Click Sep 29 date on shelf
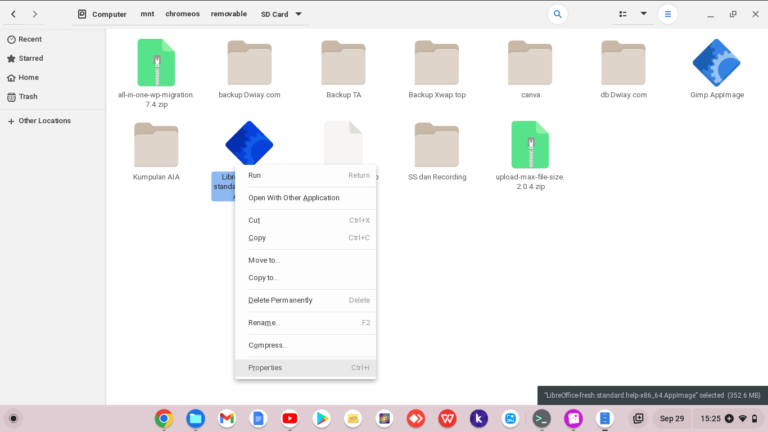This screenshot has height=432, width=768. tap(672, 419)
